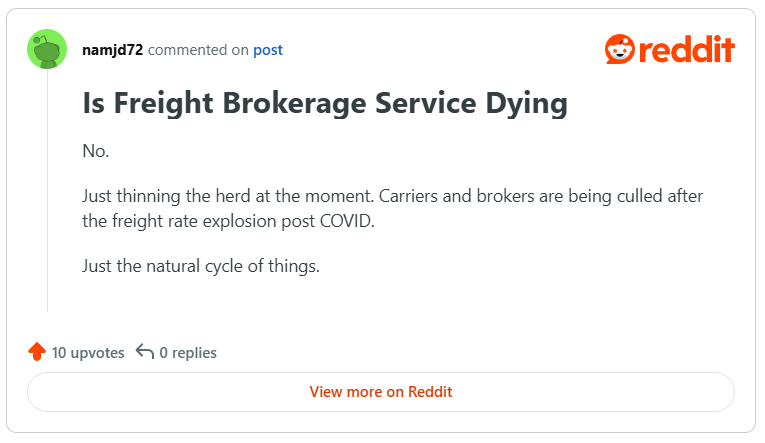
Task: Click "Carriers and brokers" in the comment
Action: point(453,195)
